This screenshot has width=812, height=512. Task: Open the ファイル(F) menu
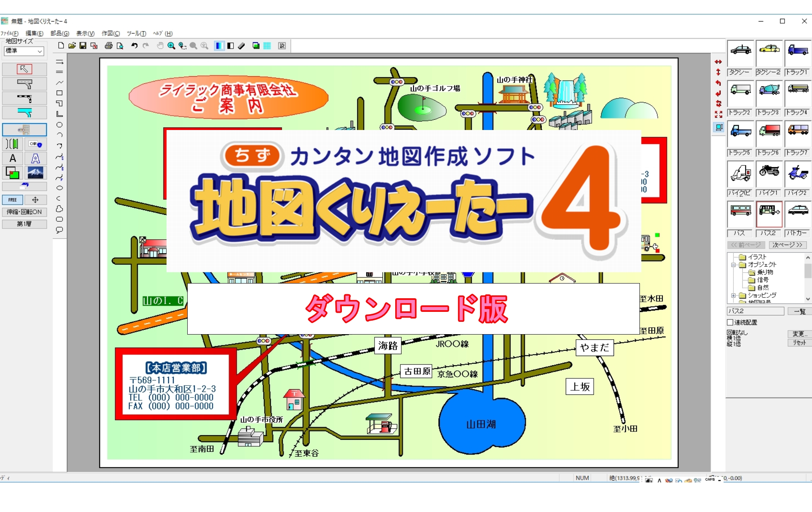coord(10,33)
